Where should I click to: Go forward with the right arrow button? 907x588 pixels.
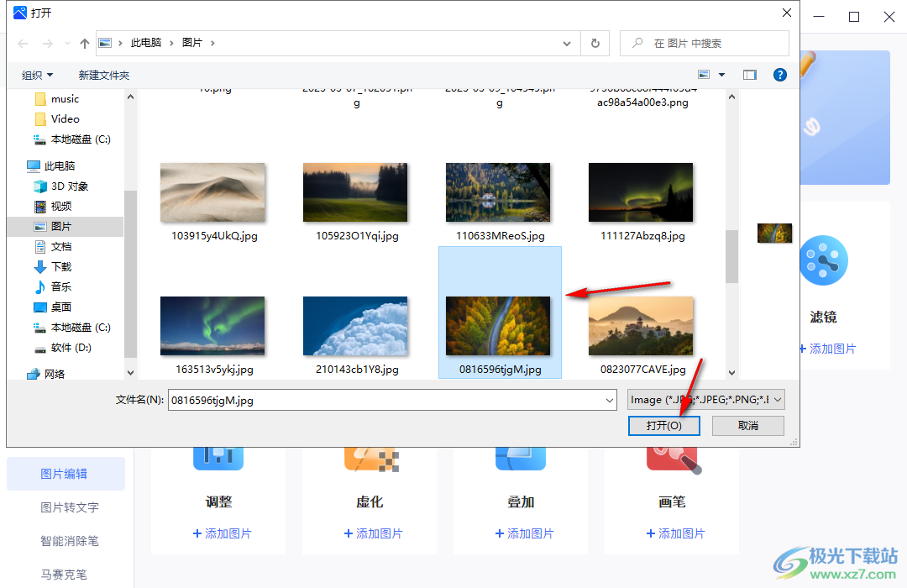(x=47, y=44)
